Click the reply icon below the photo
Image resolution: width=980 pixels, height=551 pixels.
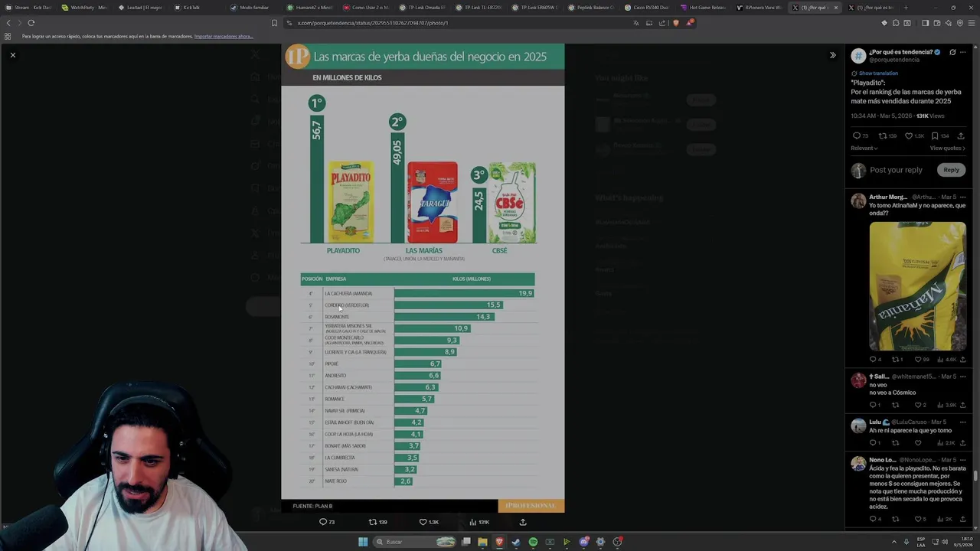coord(322,522)
